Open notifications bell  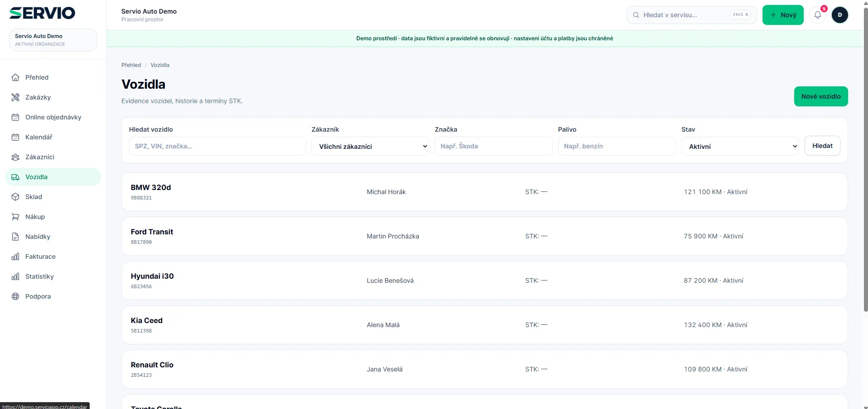tap(818, 15)
